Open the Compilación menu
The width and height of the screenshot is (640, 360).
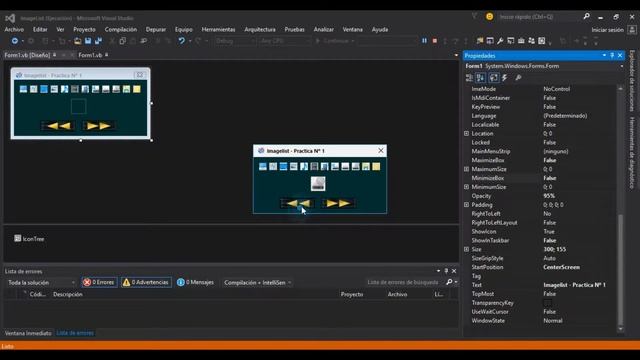(x=121, y=29)
